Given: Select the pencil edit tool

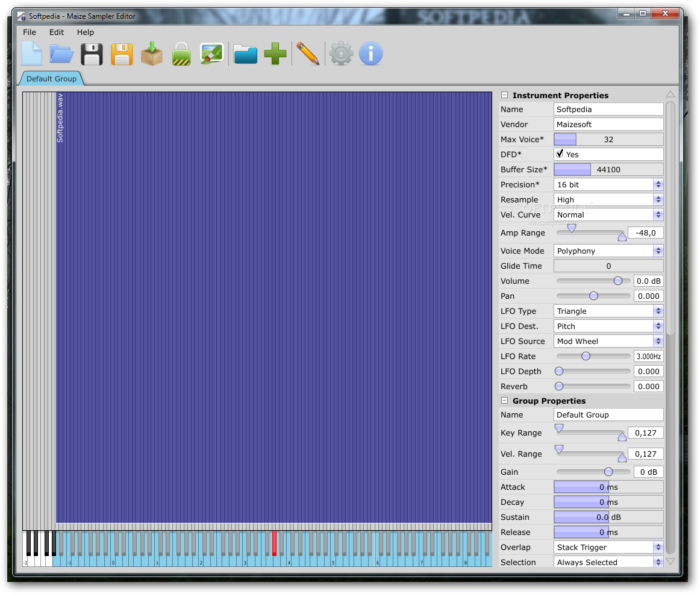Looking at the screenshot, I should coord(308,54).
